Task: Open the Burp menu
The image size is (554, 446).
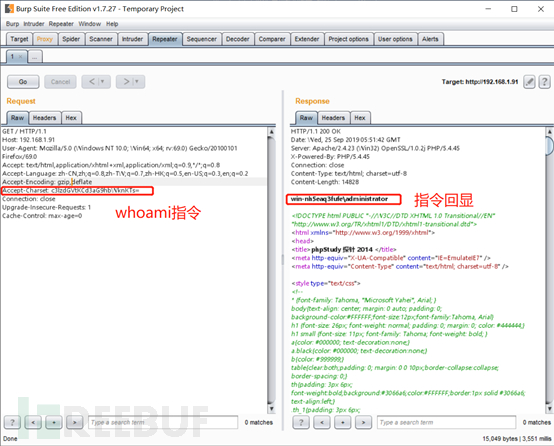Action: click(12, 24)
